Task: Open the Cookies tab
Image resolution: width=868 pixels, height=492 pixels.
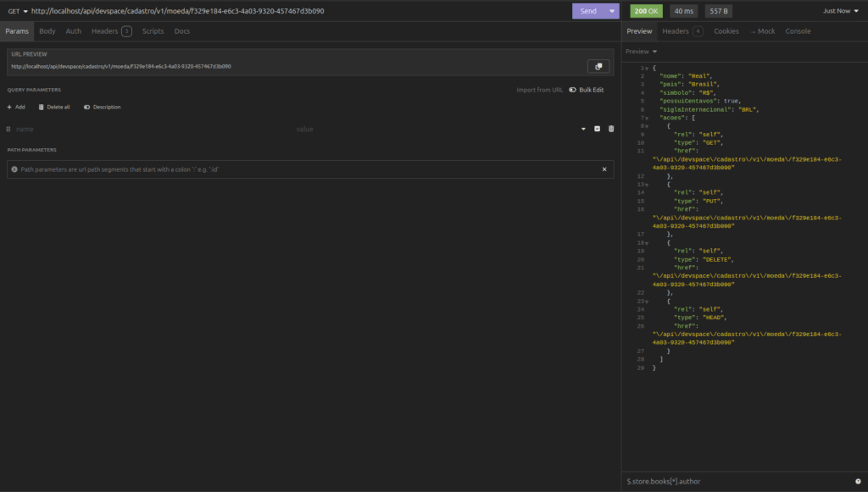Action: click(726, 31)
